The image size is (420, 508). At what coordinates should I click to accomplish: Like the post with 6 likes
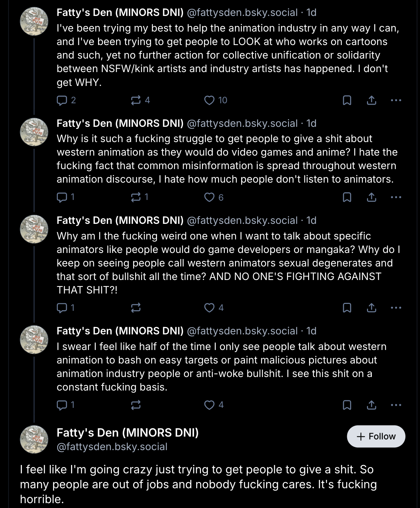point(209,198)
